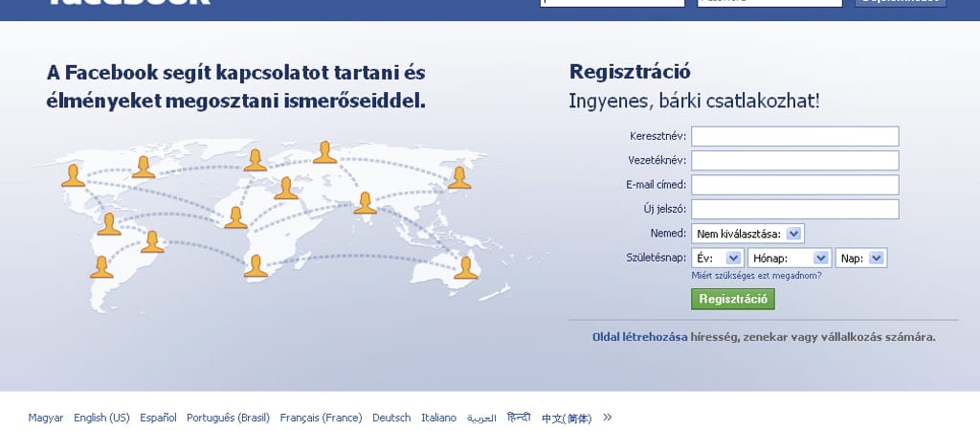Select the Új jelszó password field
Viewport: 980px width, 431px height.
tap(794, 209)
